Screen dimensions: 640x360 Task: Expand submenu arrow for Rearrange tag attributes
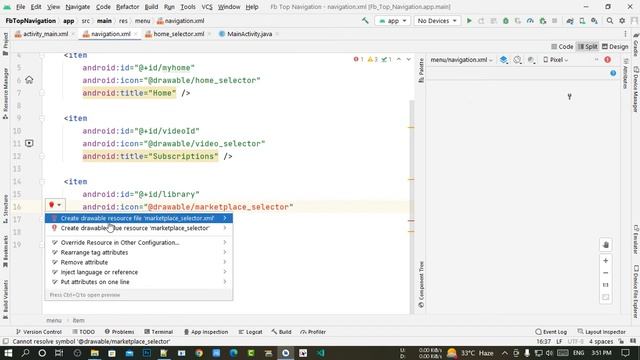224,252
